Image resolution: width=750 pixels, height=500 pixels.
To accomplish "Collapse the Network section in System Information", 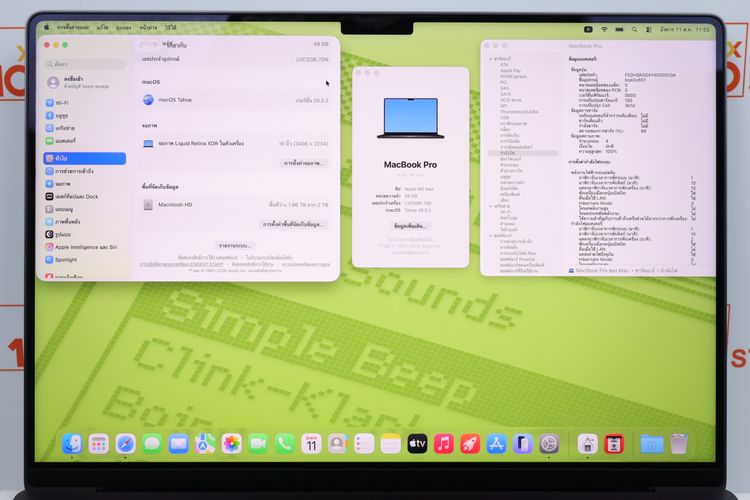I will pyautogui.click(x=491, y=206).
